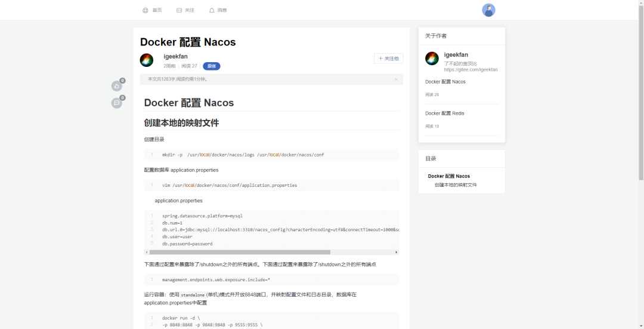Click the 目录 panel header
Image resolution: width=644 pixels, height=329 pixels.
tap(431, 159)
